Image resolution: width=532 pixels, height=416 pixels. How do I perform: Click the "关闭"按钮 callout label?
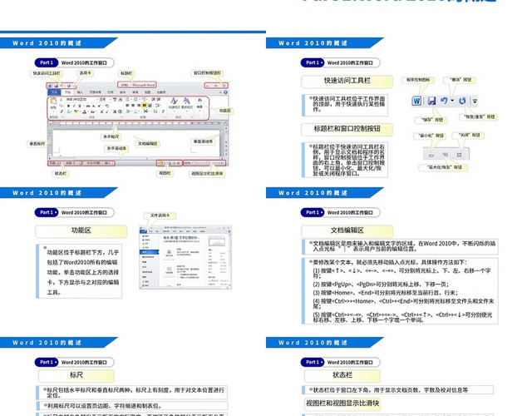(469, 135)
